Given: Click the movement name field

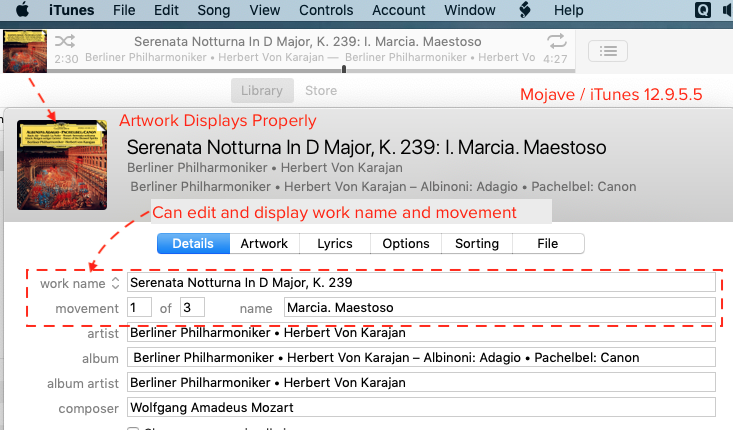Looking at the screenshot, I should coord(500,308).
